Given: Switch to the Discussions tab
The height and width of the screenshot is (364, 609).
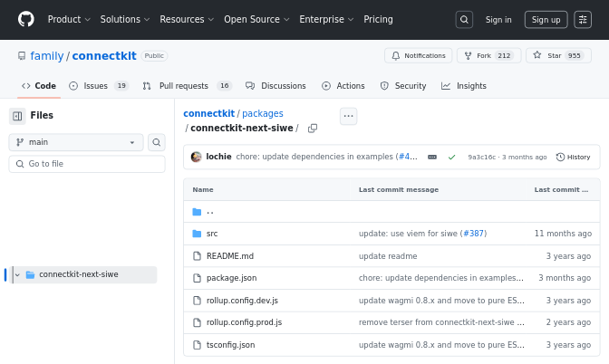Looking at the screenshot, I should [275, 86].
